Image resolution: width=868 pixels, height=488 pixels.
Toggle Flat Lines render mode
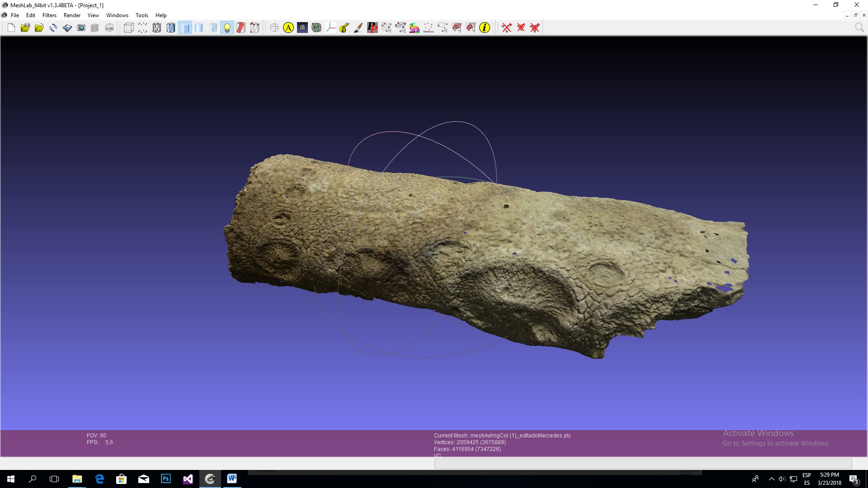coord(171,28)
